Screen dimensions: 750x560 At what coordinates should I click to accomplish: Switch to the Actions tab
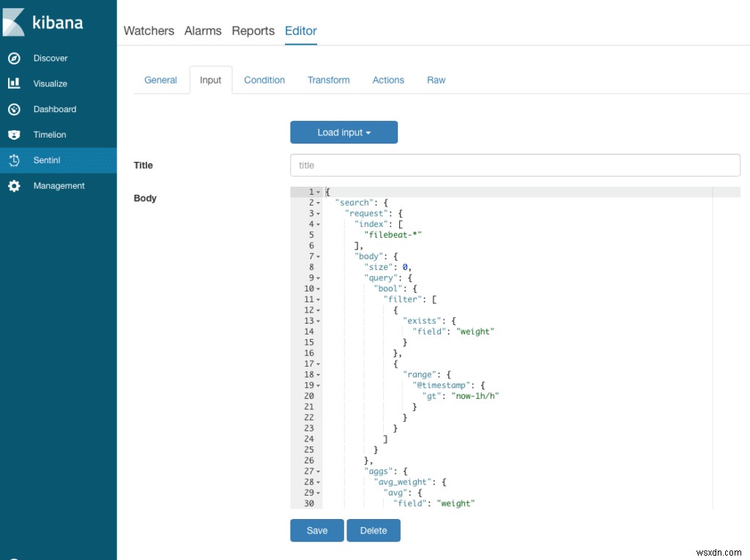[388, 80]
